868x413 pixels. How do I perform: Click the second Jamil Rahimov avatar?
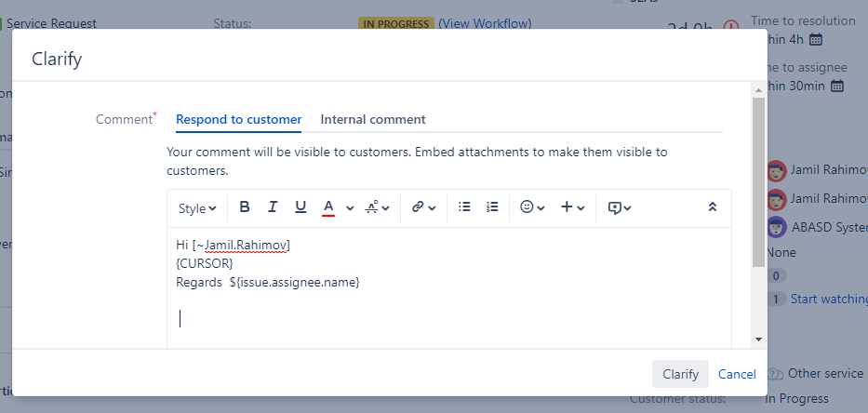(x=776, y=199)
